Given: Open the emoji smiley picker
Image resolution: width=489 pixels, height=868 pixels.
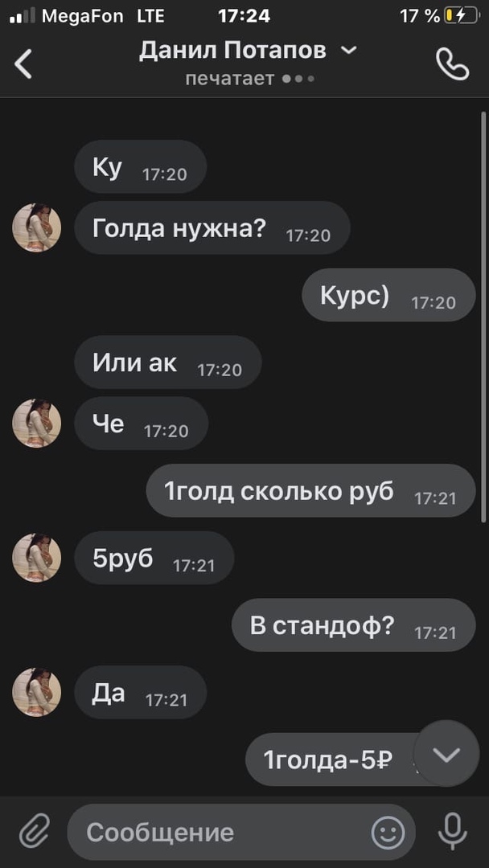Looking at the screenshot, I should 388,832.
